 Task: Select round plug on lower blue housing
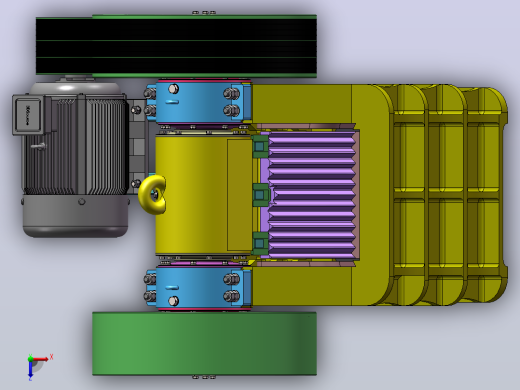(173, 301)
